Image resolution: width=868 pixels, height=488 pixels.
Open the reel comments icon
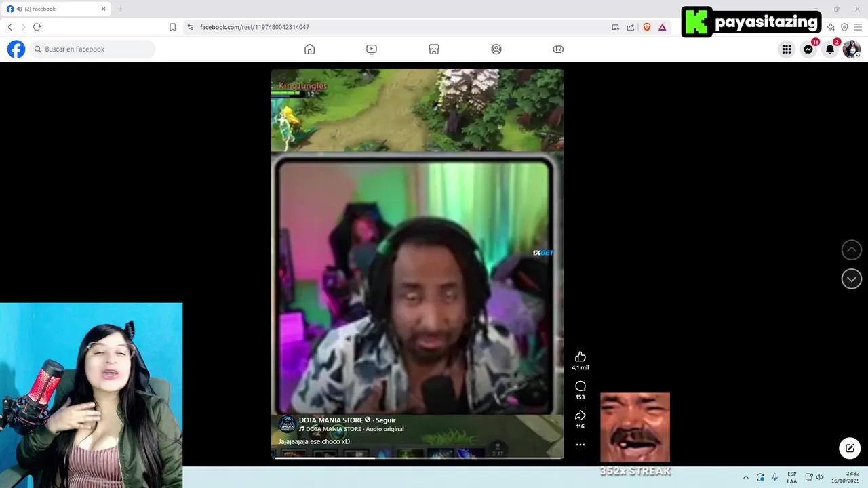[580, 386]
